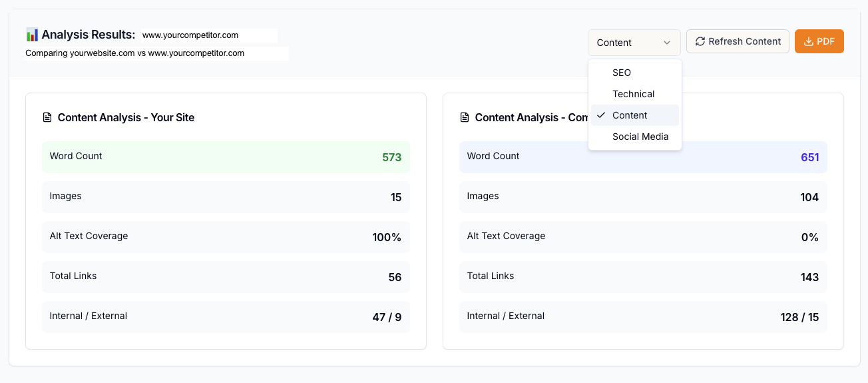868x383 pixels.
Task: Click the refresh arrows icon
Action: (x=700, y=41)
